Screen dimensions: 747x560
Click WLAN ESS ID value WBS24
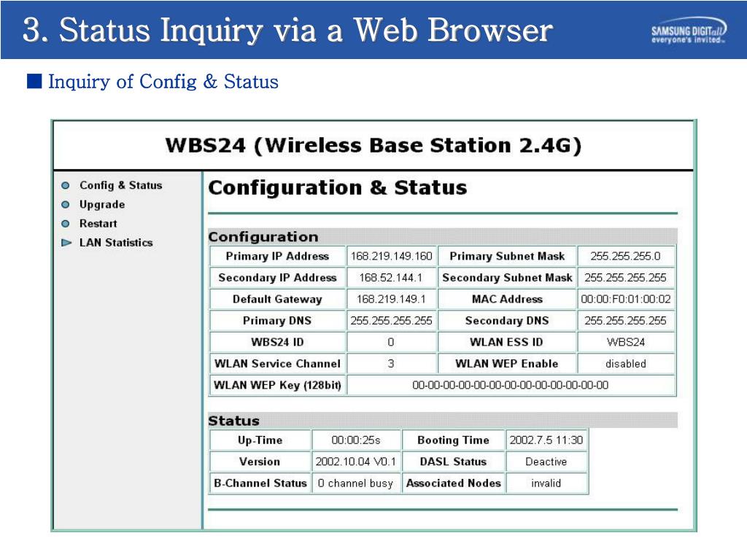(x=625, y=342)
